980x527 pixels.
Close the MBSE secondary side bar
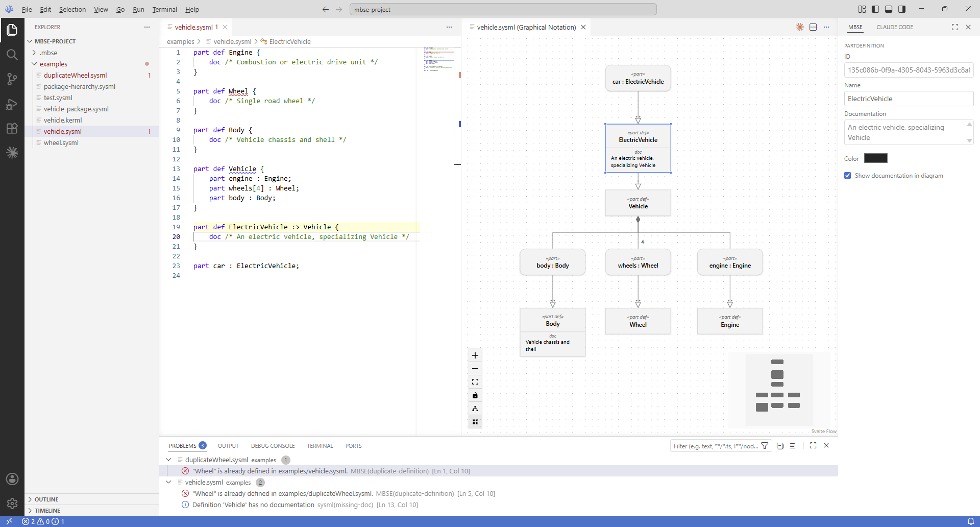coord(968,27)
